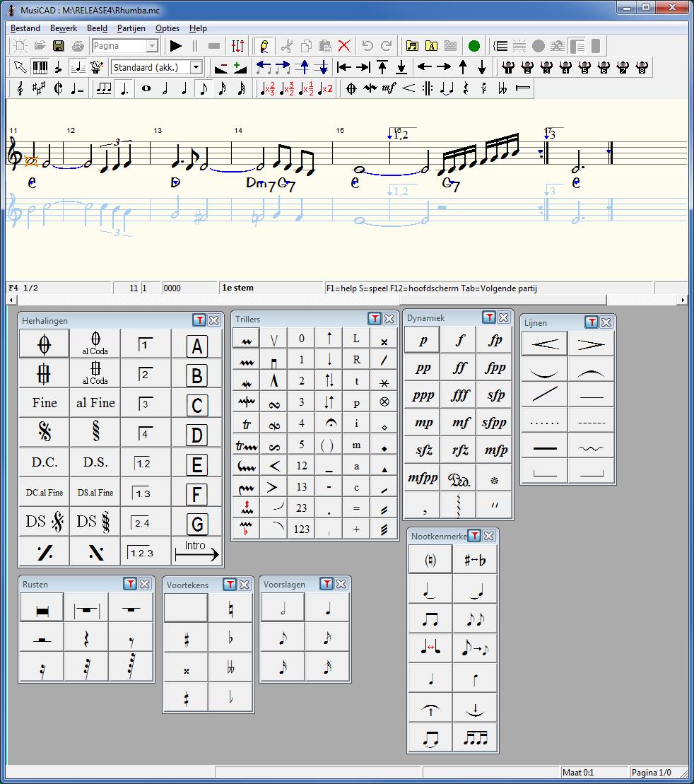The height and width of the screenshot is (784, 694).
Task: Click the red delete X icon
Action: click(344, 46)
